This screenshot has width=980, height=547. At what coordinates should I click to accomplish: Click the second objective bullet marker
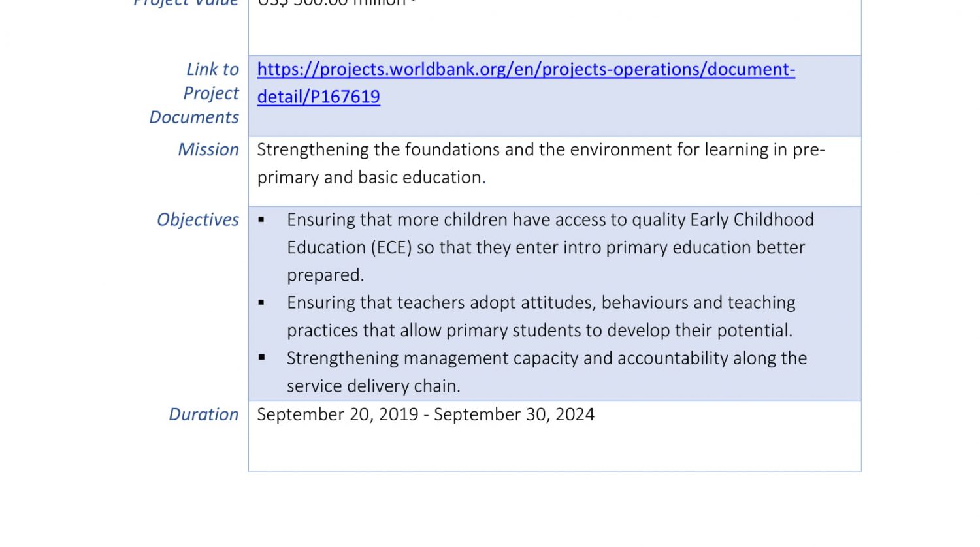tap(261, 303)
